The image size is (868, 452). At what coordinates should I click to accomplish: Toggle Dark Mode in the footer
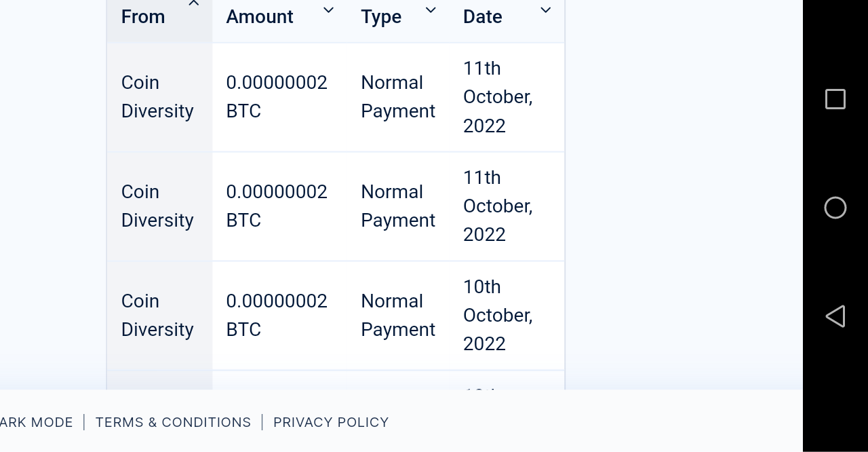(x=36, y=422)
